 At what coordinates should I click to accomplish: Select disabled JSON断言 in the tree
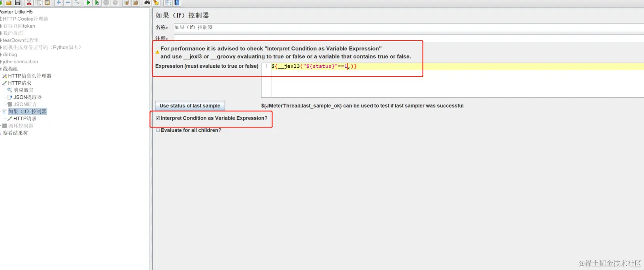(x=25, y=105)
